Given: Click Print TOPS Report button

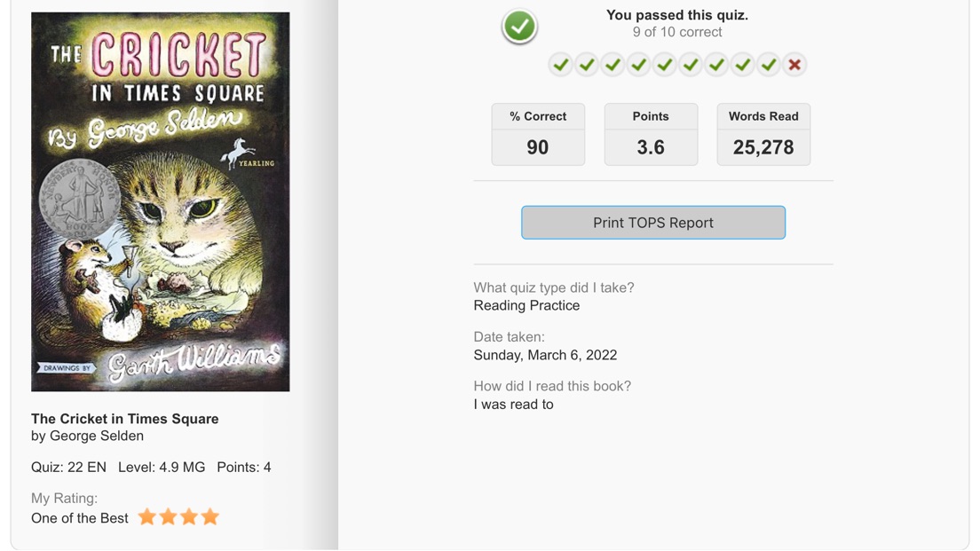Looking at the screenshot, I should click(x=653, y=223).
